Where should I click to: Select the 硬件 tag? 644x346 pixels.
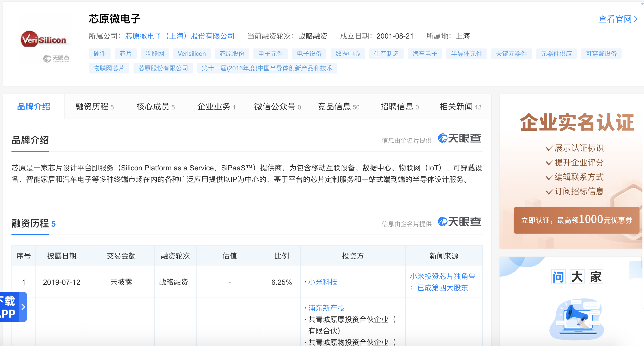pos(100,54)
